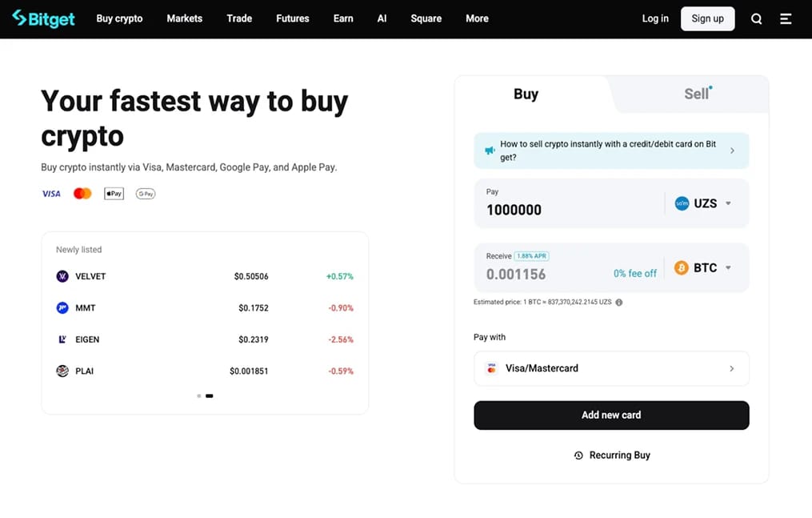Select the MMT price $0.1752
The height and width of the screenshot is (518, 812).
(254, 308)
